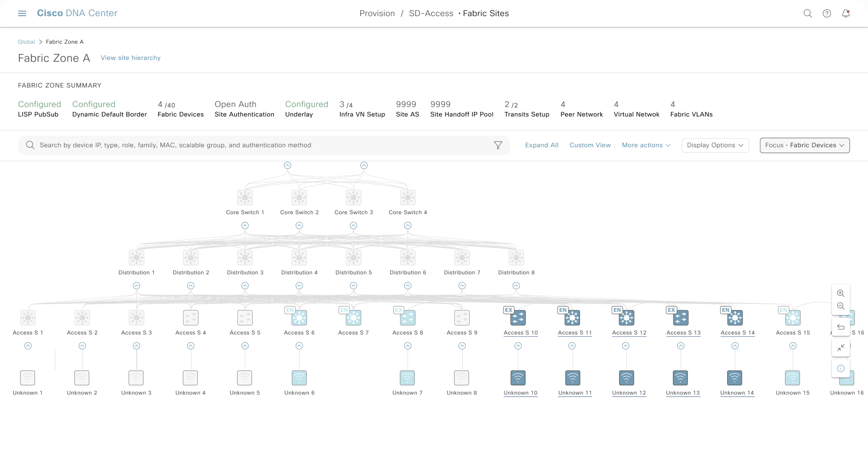Zoom in on the topology map

coord(841,293)
